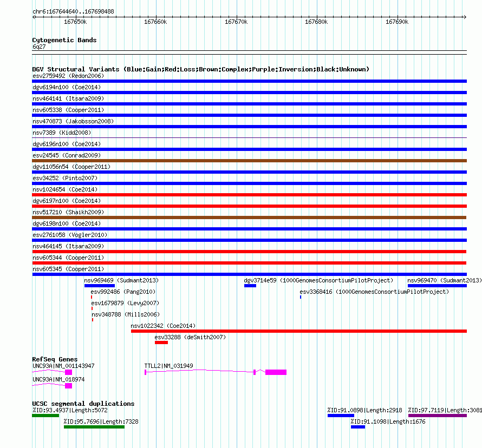Select the purple segmental duplication bar
The width and height of the screenshot is (482, 448).
(x=438, y=416)
